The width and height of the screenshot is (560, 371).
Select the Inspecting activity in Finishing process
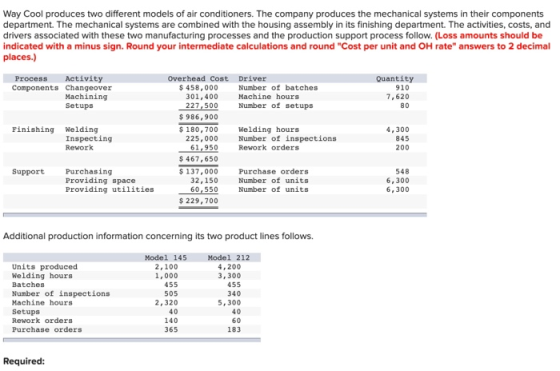coord(89,139)
